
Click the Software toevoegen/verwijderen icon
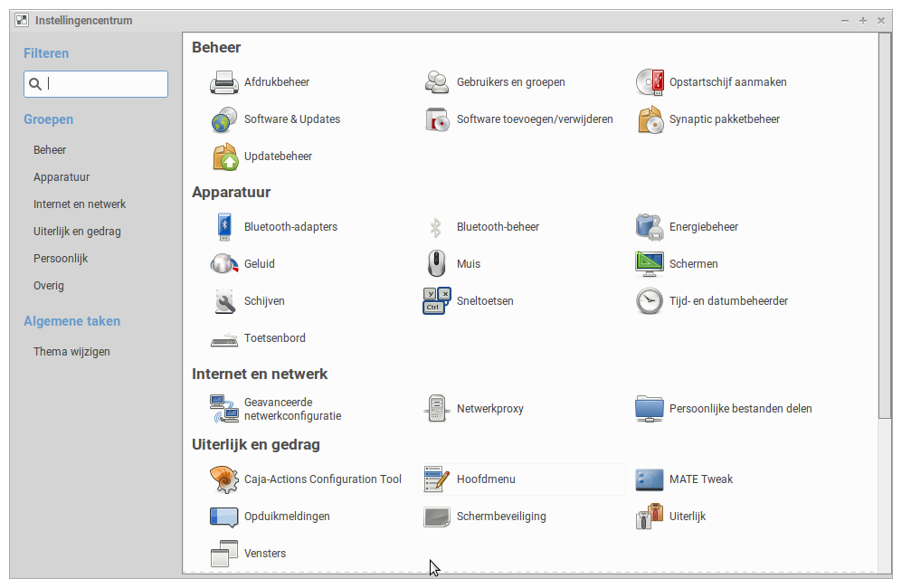click(x=437, y=119)
